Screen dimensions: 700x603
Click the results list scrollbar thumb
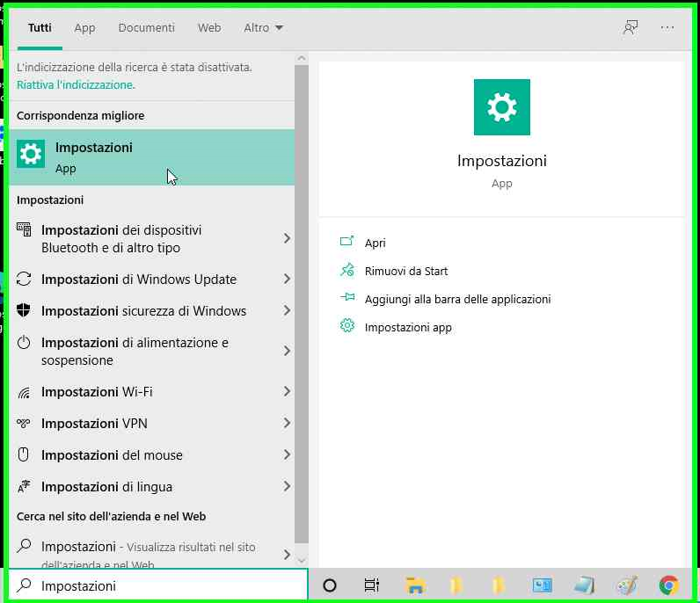(x=302, y=304)
